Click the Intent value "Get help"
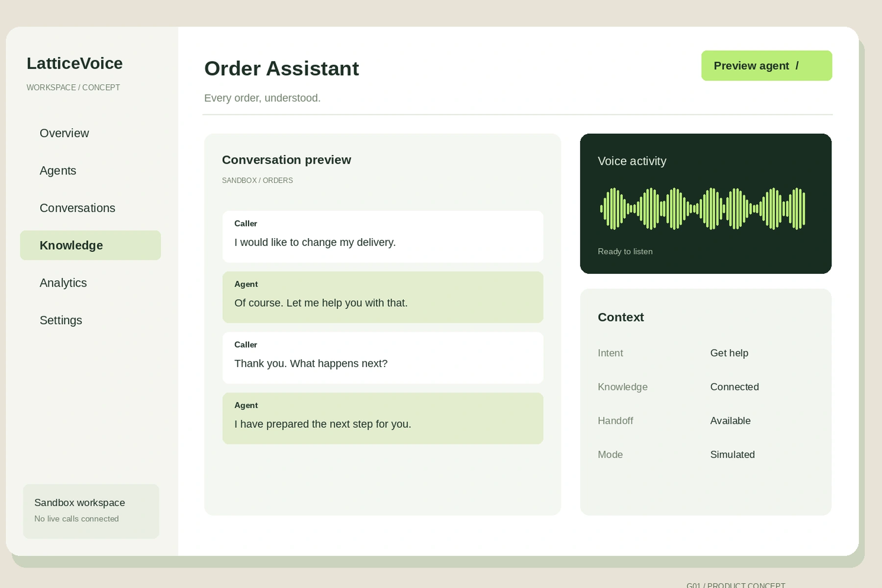The height and width of the screenshot is (588, 882). click(x=729, y=353)
